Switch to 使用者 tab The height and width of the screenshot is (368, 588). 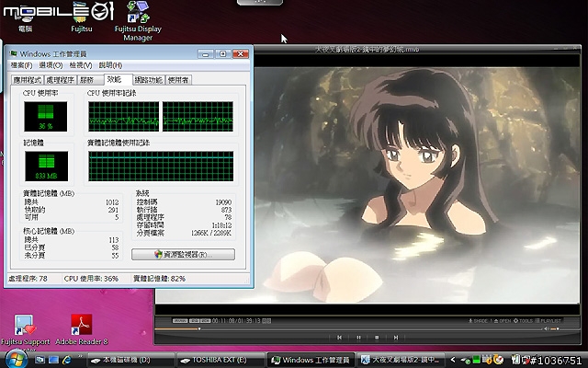[x=178, y=80]
